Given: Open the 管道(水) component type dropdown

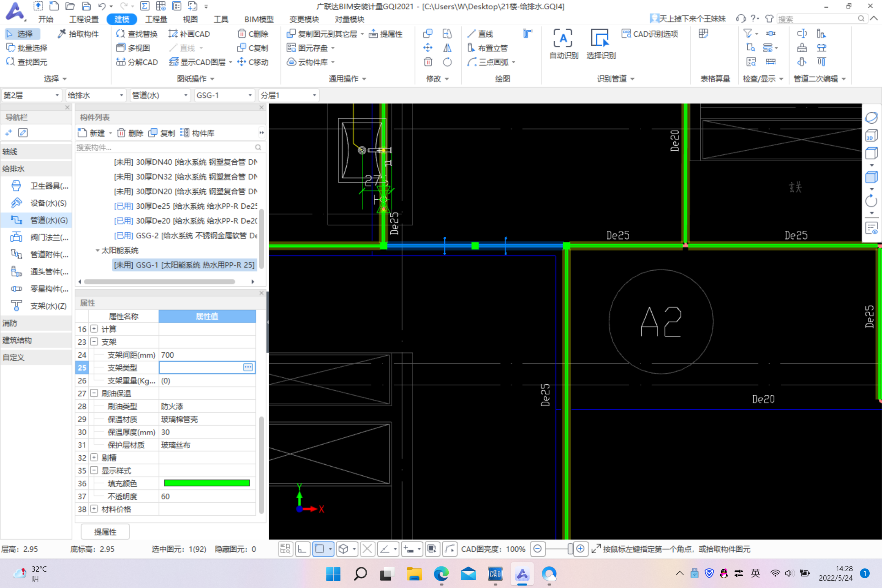Looking at the screenshot, I should coord(160,96).
